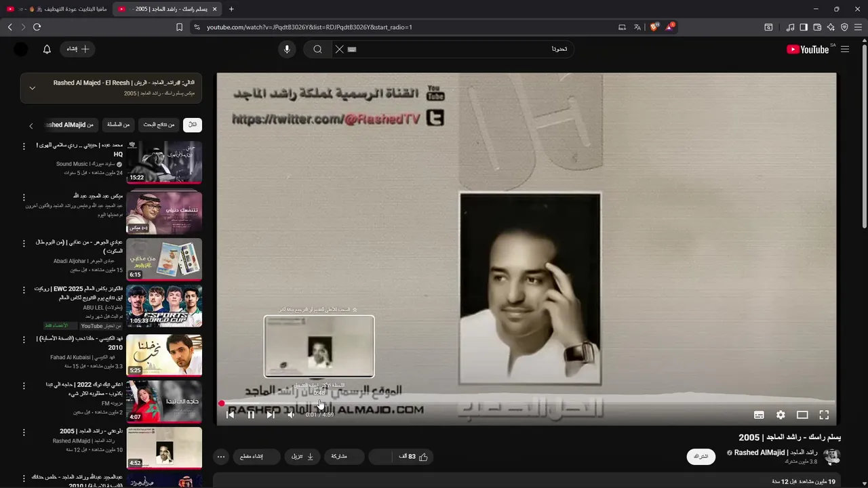Subscribe to Rashed AlMajid channel (اشتراك)

(x=701, y=457)
